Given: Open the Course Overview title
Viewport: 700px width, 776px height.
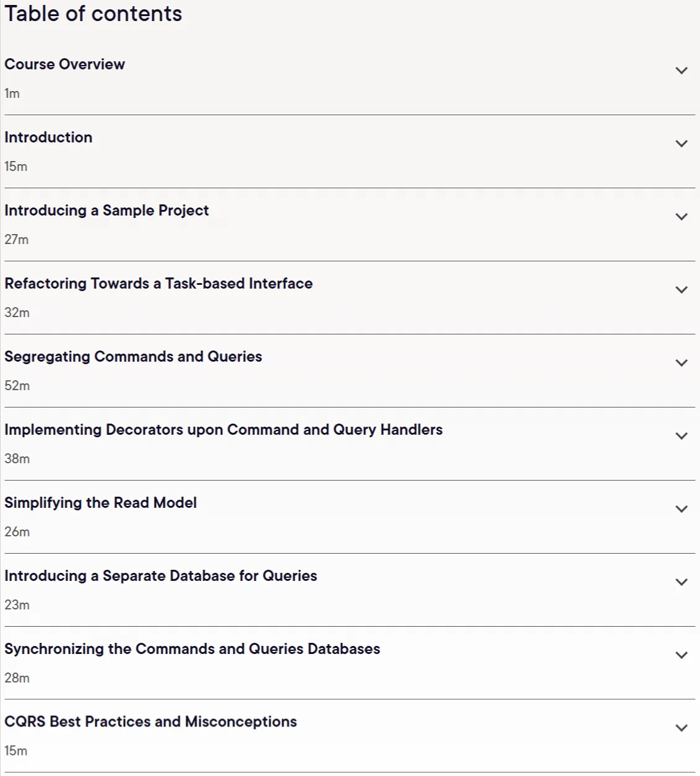Looking at the screenshot, I should pos(64,64).
